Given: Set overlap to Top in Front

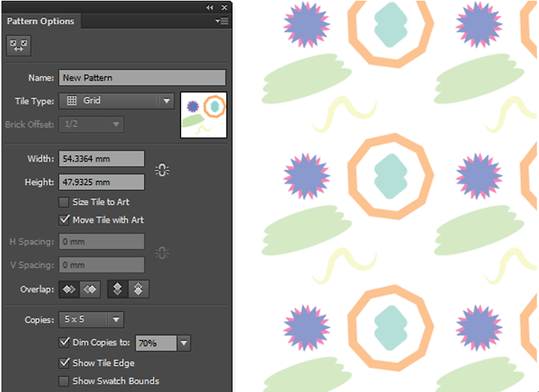Looking at the screenshot, I should point(118,290).
